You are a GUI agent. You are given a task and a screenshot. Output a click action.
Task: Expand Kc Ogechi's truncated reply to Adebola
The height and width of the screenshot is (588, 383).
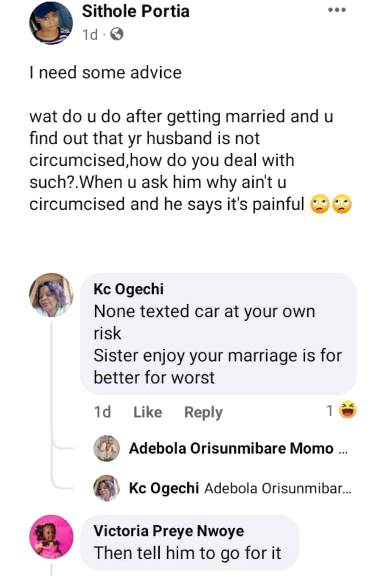tap(277, 488)
